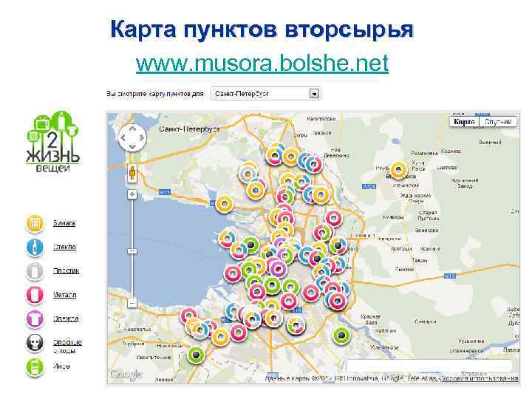Pan the map down with the pan control

pos(132,146)
